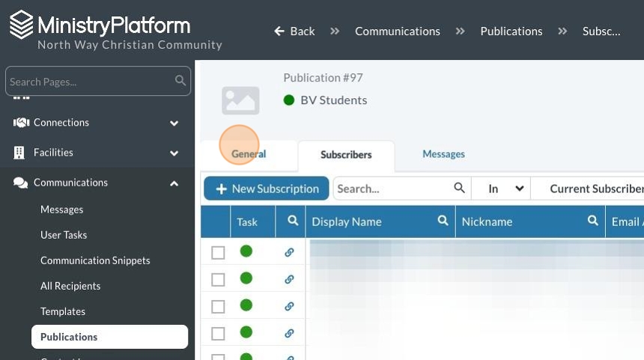Open Communication Snippets sidebar page
The width and height of the screenshot is (644, 360).
(x=95, y=260)
